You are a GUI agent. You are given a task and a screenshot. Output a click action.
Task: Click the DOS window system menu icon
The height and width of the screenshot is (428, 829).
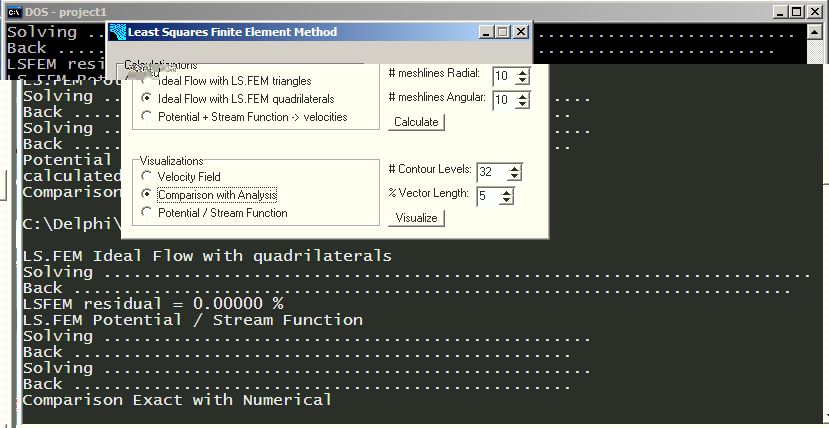(14, 11)
